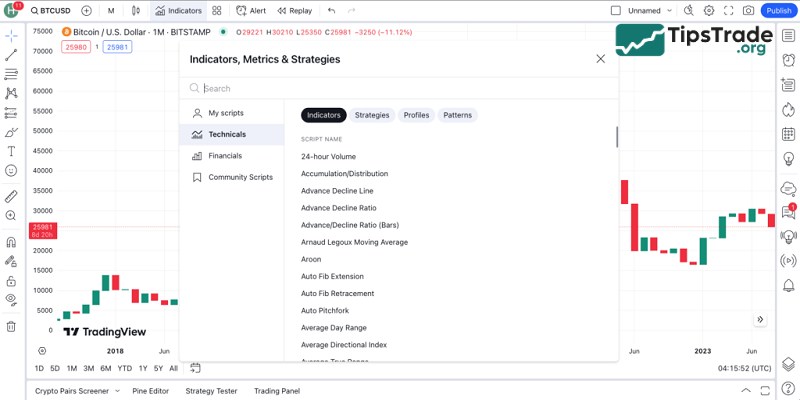Choose Average Directional Index from the list
This screenshot has height=400, width=800.
coord(343,345)
